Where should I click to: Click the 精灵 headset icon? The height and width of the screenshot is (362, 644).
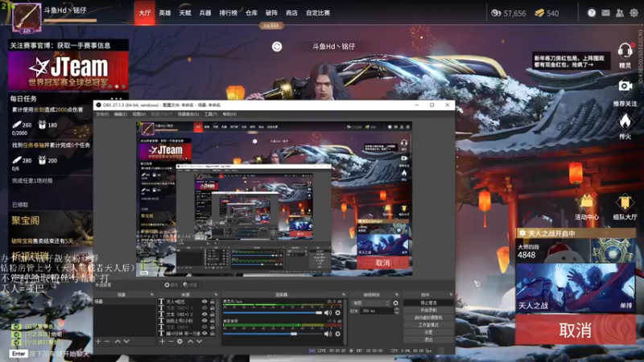click(625, 51)
